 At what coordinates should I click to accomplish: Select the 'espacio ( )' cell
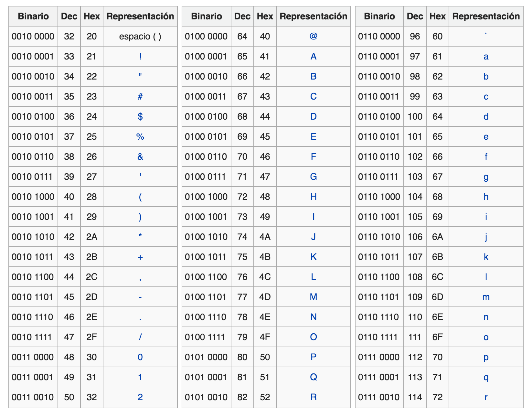coord(140,36)
